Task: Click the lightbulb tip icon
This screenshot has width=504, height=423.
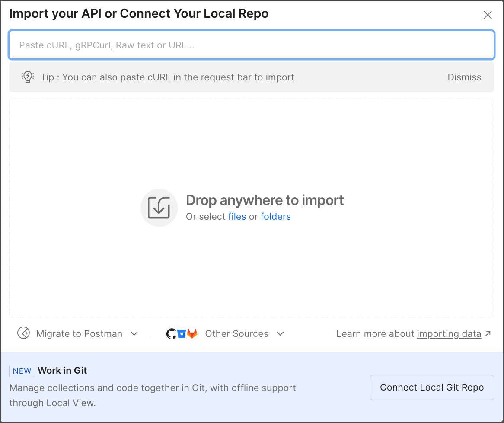Action: [x=27, y=77]
